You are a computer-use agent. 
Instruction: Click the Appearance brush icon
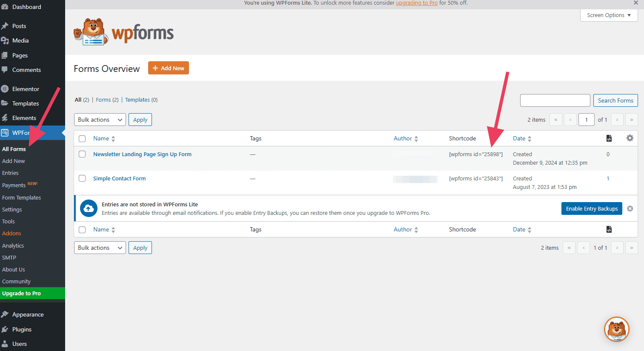(5, 314)
